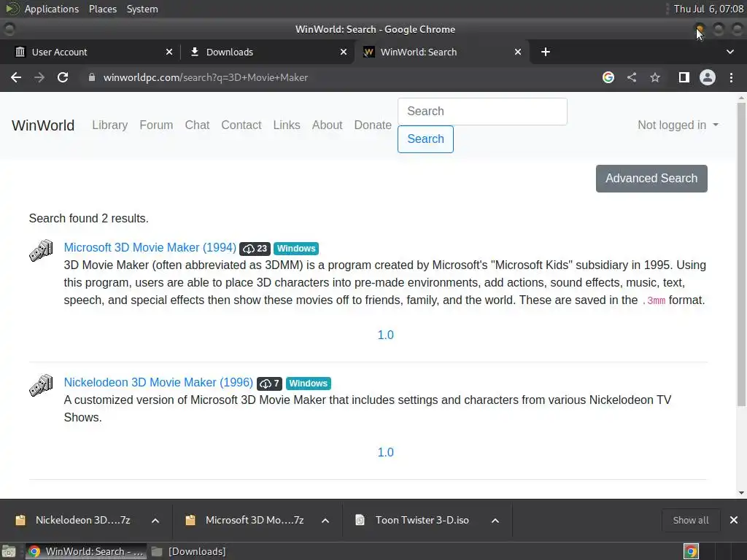This screenshot has height=560, width=747.
Task: Click the show desktop icon in bottom panel
Action: (x=9, y=551)
